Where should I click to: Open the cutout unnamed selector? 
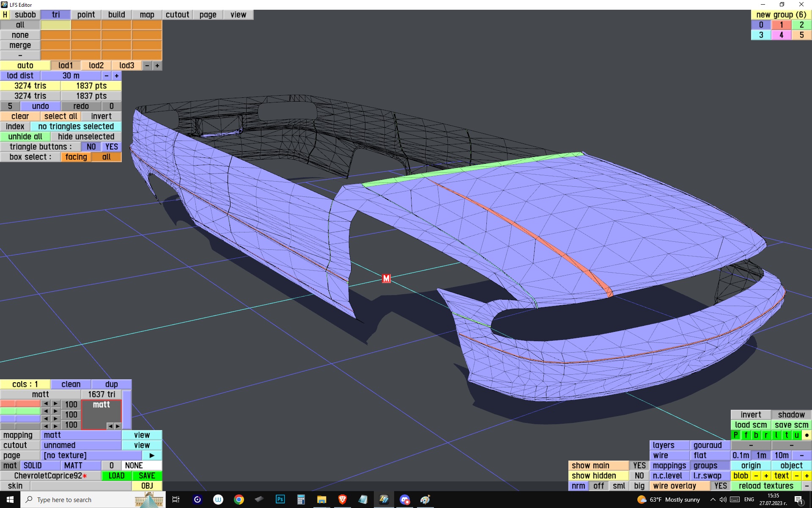[80, 445]
